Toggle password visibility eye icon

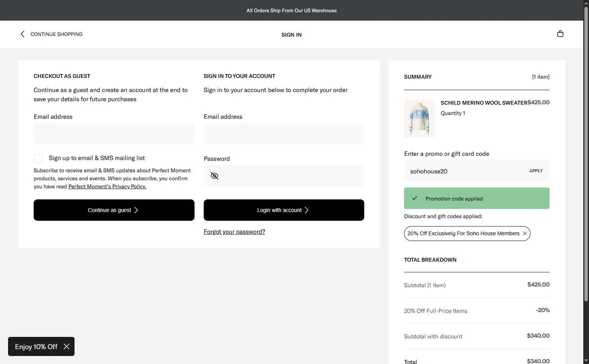tap(214, 176)
